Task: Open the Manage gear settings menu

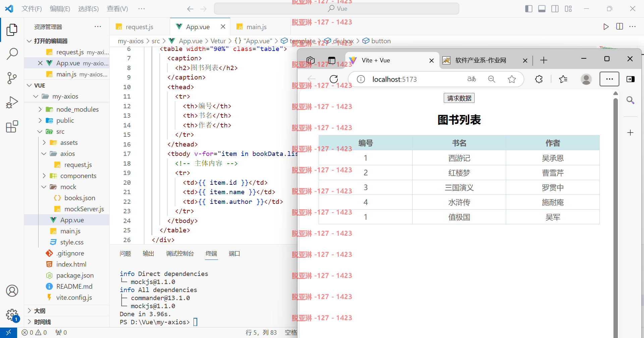Action: (12, 315)
